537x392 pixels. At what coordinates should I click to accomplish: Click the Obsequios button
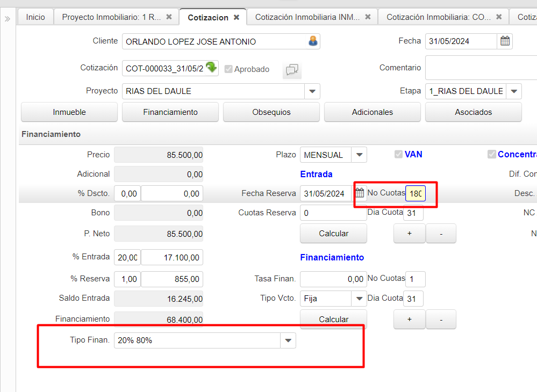pos(271,112)
